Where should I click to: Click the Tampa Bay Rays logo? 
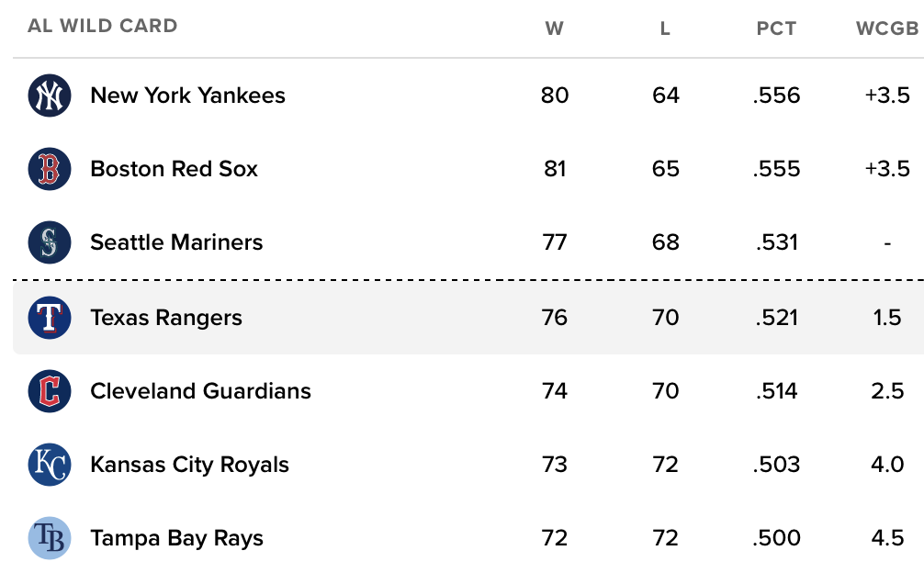50,538
